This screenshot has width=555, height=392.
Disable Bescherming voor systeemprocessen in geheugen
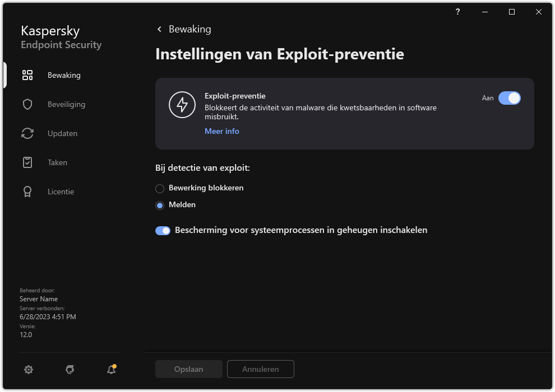point(163,230)
